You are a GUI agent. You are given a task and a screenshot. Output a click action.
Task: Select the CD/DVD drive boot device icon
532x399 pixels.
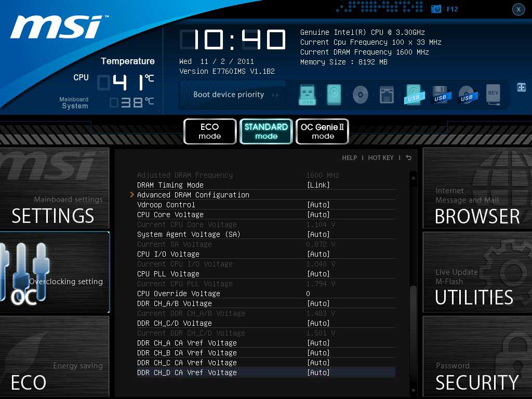pos(361,95)
